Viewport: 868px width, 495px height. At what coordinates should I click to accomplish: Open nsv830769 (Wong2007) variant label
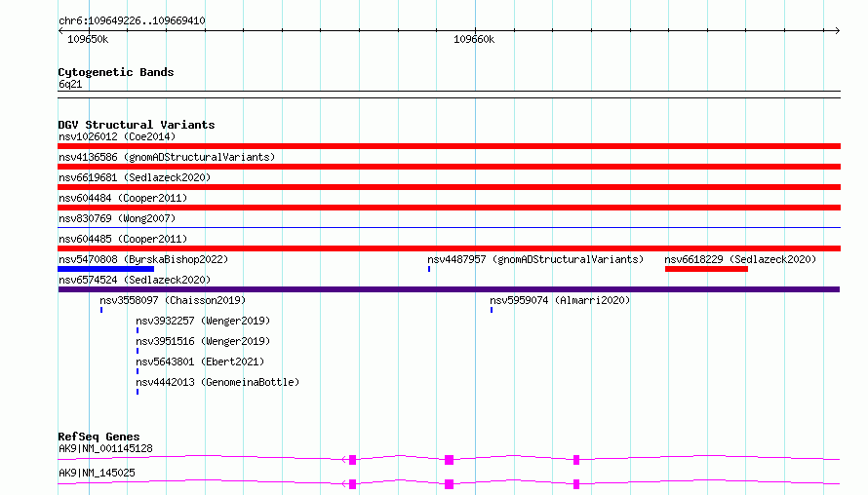pos(117,218)
